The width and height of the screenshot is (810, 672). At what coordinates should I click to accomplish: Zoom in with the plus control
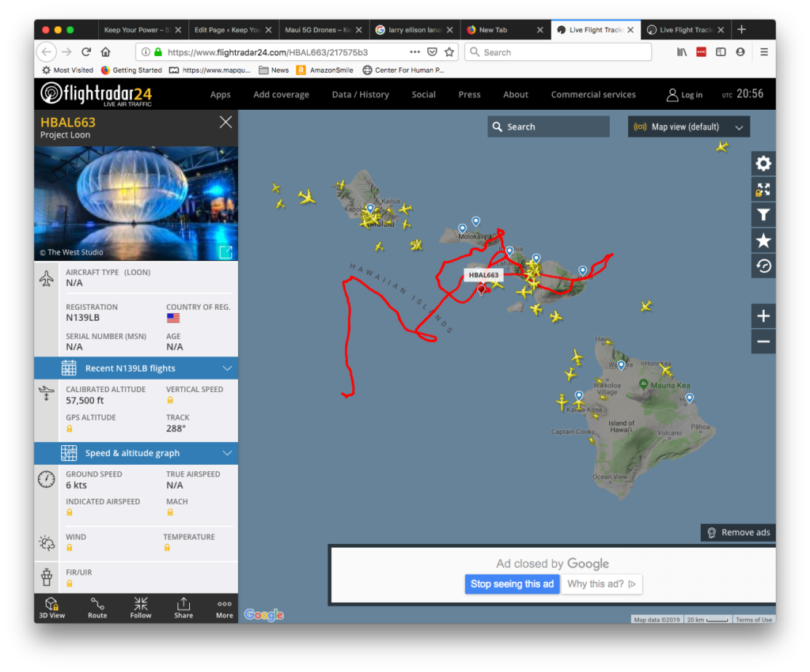[763, 315]
